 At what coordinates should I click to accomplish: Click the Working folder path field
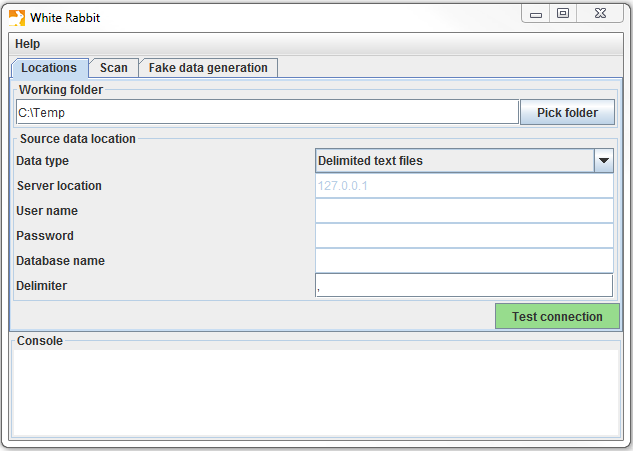point(267,112)
